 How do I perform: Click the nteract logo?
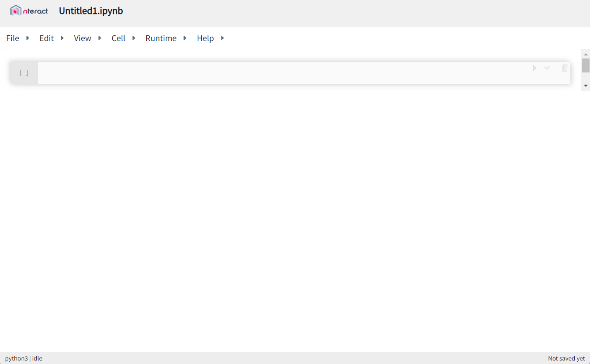(29, 11)
